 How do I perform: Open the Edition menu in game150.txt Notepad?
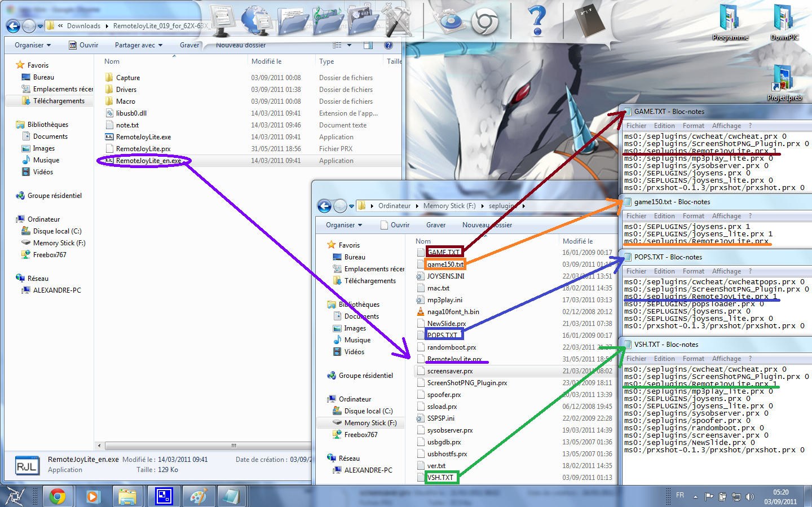(664, 216)
